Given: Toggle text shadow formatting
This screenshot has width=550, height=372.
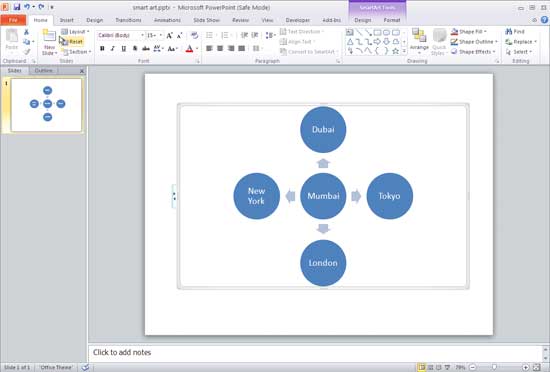Looking at the screenshot, I should pyautogui.click(x=135, y=49).
